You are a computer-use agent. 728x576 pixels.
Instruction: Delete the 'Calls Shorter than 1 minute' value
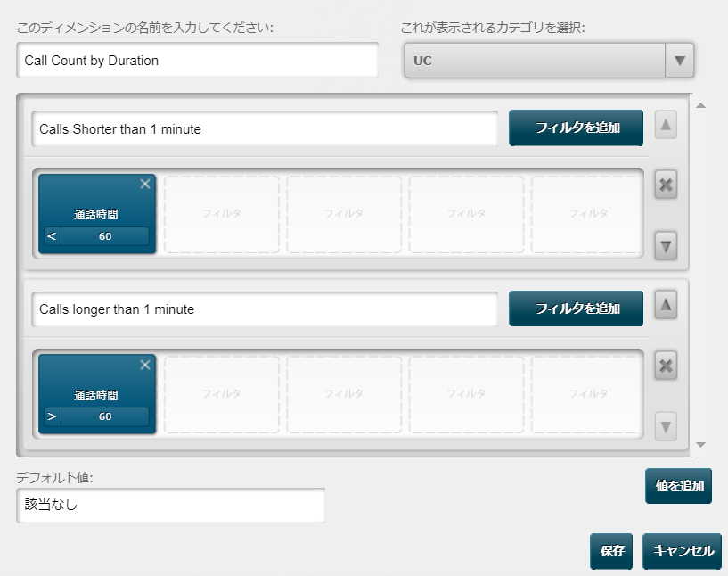666,185
